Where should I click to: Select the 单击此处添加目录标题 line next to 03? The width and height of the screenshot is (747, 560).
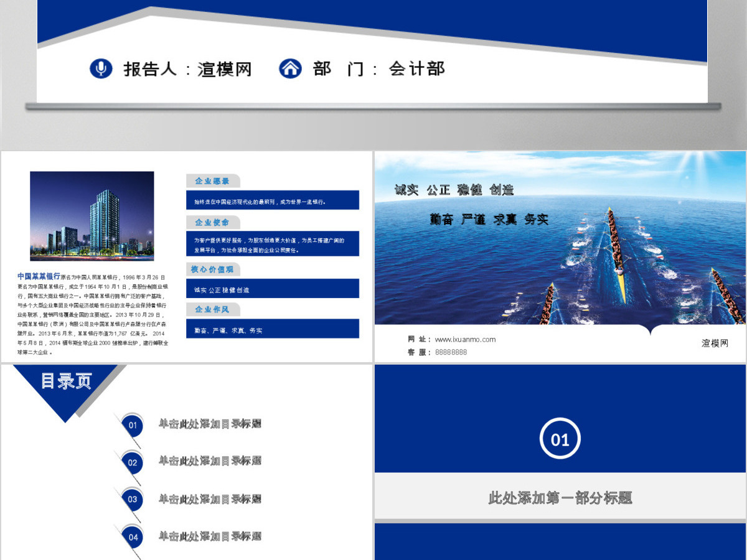210,498
